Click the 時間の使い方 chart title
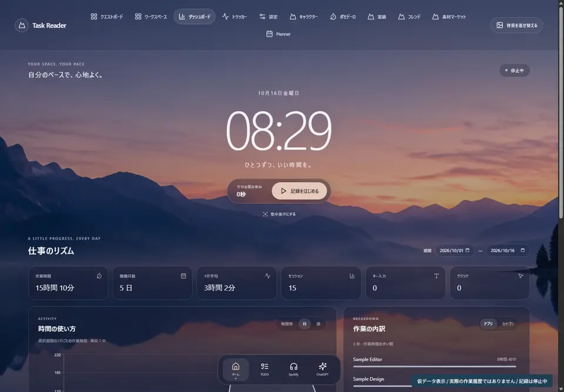Image resolution: width=564 pixels, height=392 pixels. (57, 329)
